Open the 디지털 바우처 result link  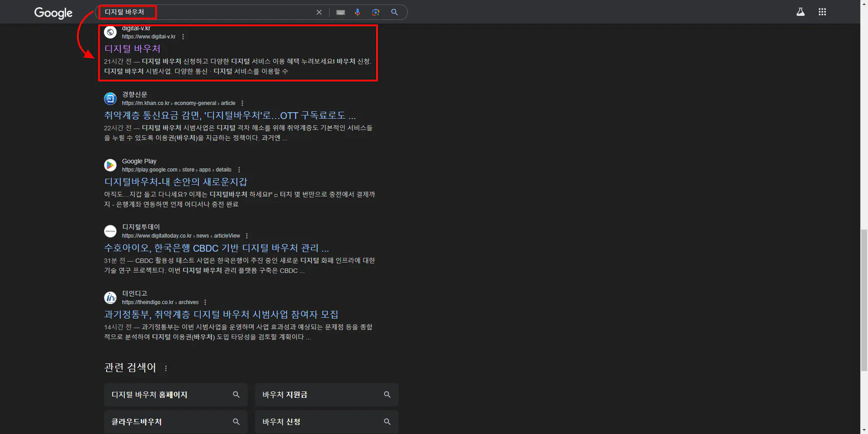click(132, 48)
